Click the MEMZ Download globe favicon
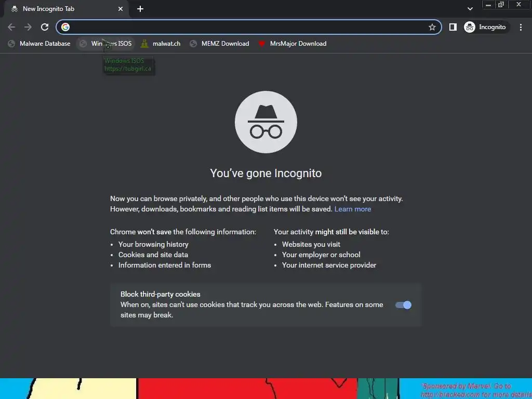Screen dimensions: 532x399 193,44
